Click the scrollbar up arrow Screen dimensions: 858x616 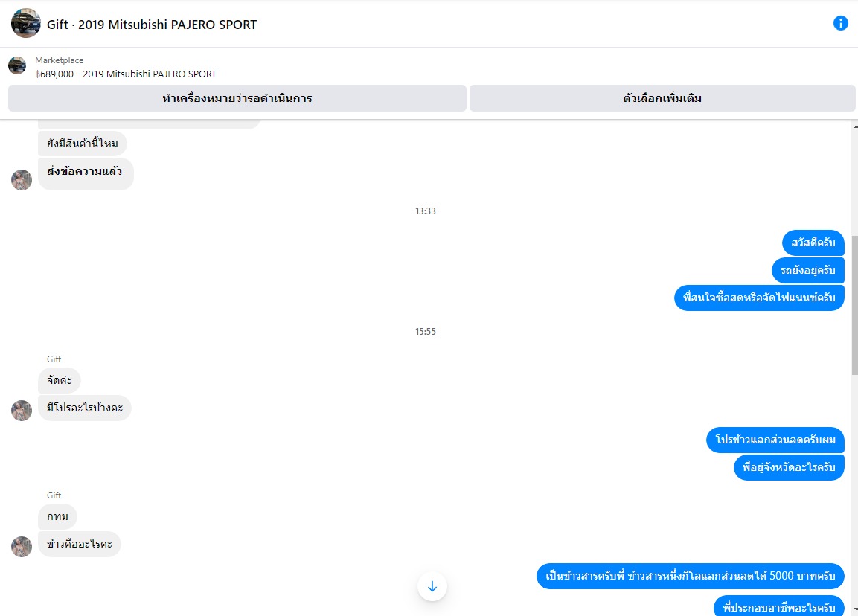coord(855,127)
